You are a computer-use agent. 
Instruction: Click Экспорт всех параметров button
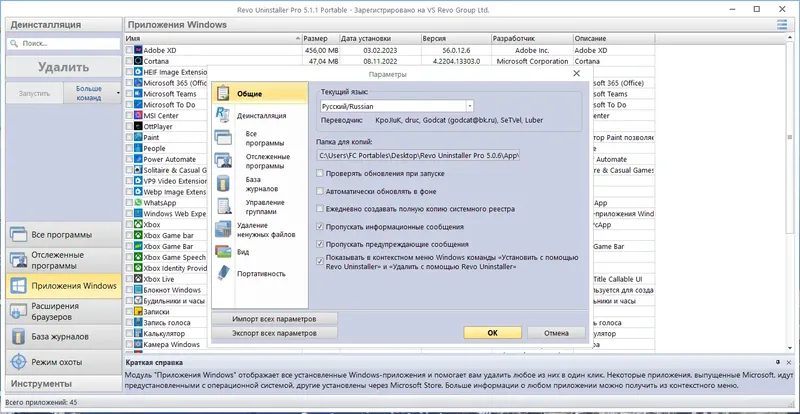point(274,333)
